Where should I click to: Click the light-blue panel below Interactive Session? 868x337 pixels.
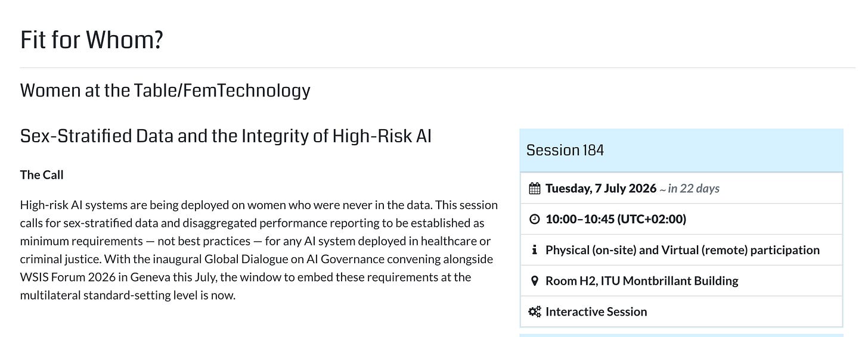(x=681, y=335)
